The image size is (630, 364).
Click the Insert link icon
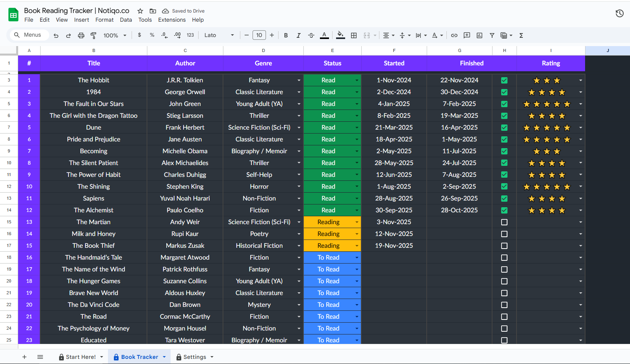tap(454, 35)
